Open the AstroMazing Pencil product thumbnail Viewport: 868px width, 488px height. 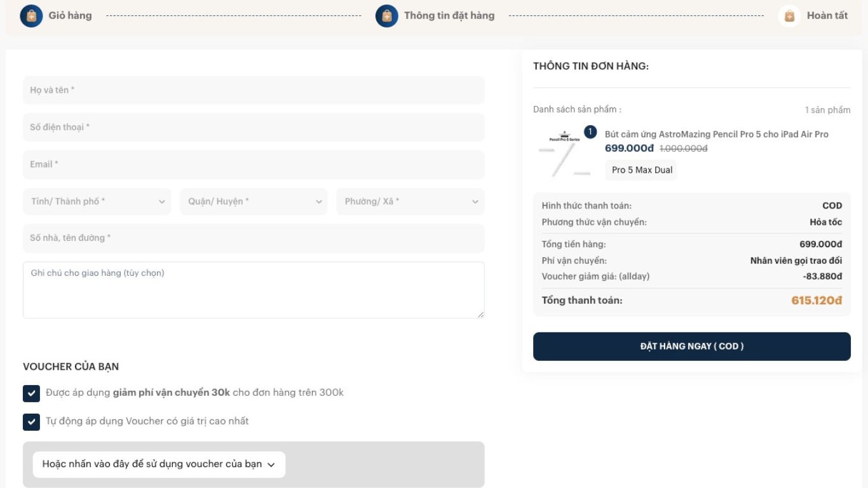[x=565, y=154]
